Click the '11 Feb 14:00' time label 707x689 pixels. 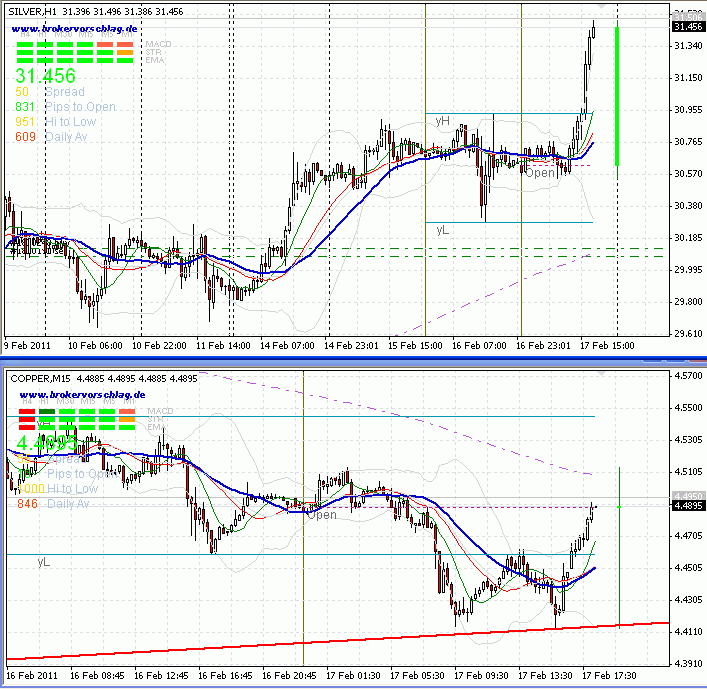tap(223, 346)
